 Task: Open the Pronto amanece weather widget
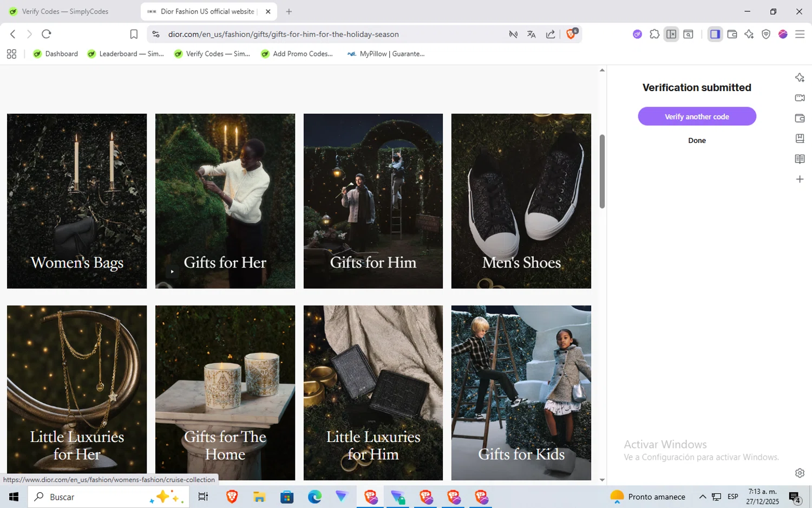click(648, 497)
